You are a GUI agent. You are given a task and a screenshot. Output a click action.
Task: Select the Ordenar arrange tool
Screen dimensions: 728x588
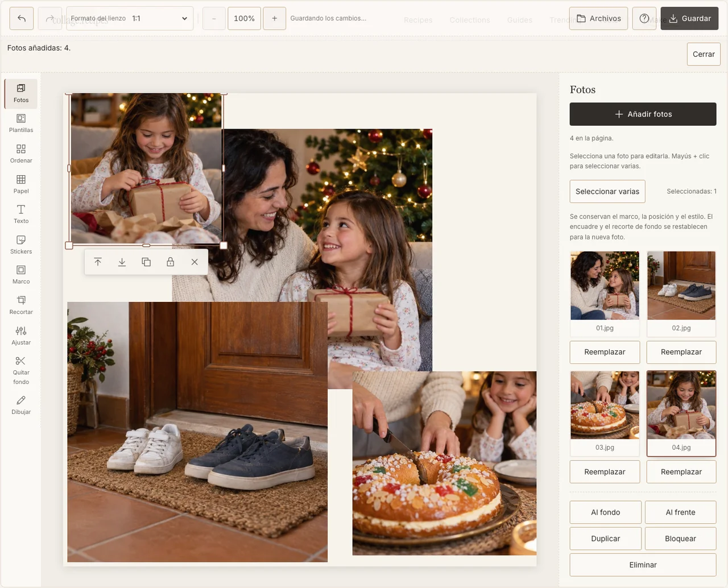pos(21,154)
